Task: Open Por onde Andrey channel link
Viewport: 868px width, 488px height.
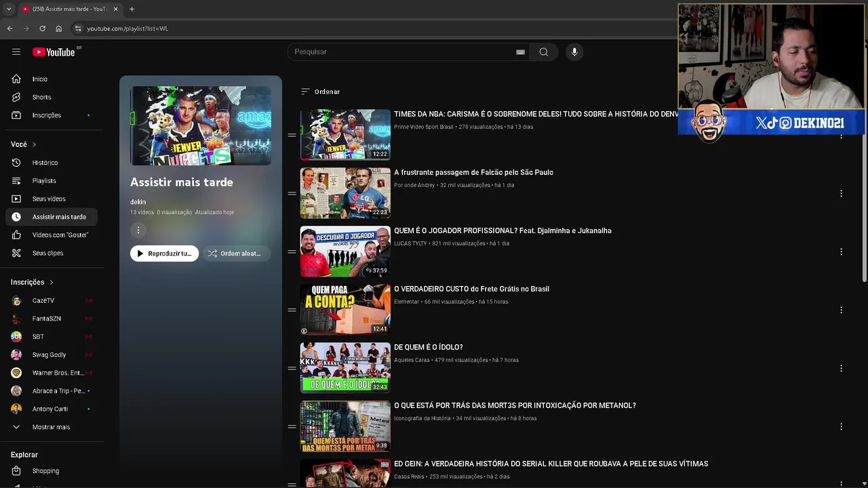Action: click(x=414, y=185)
